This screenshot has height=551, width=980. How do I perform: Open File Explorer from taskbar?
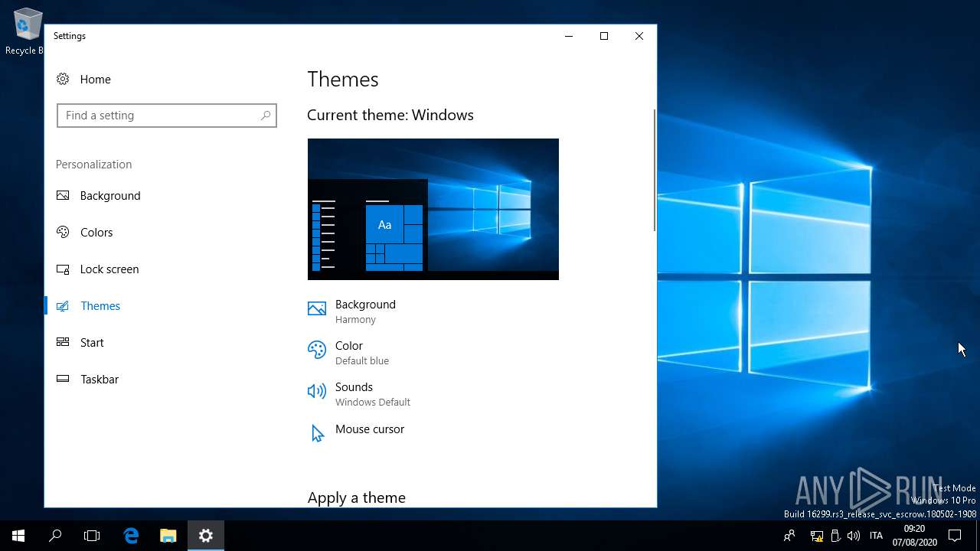pyautogui.click(x=168, y=536)
